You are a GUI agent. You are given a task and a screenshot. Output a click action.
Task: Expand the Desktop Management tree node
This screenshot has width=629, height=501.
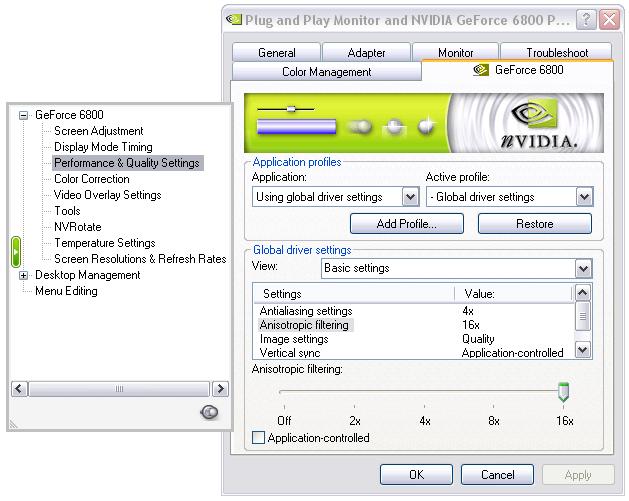(x=23, y=275)
